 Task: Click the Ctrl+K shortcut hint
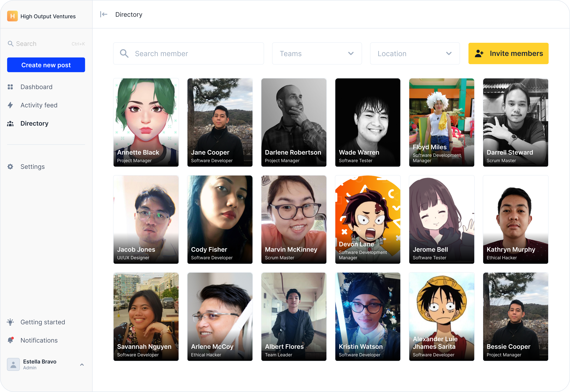[x=78, y=44]
